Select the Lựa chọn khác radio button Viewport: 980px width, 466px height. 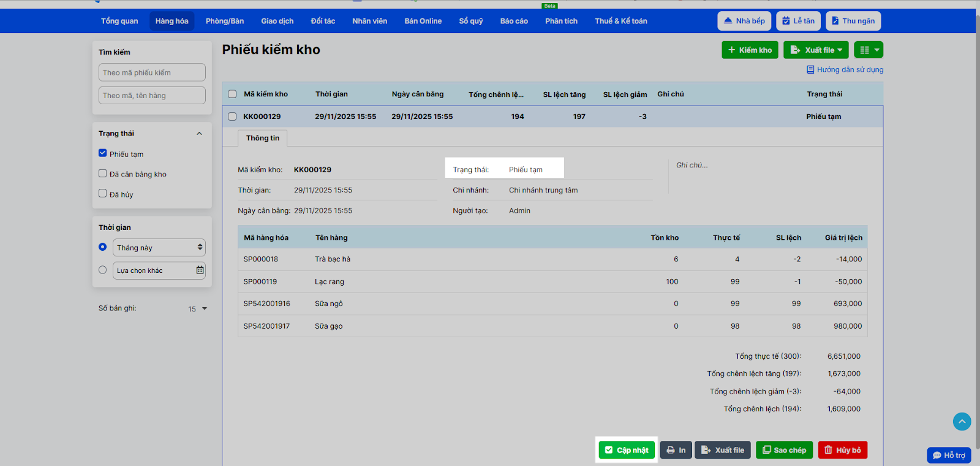(103, 270)
